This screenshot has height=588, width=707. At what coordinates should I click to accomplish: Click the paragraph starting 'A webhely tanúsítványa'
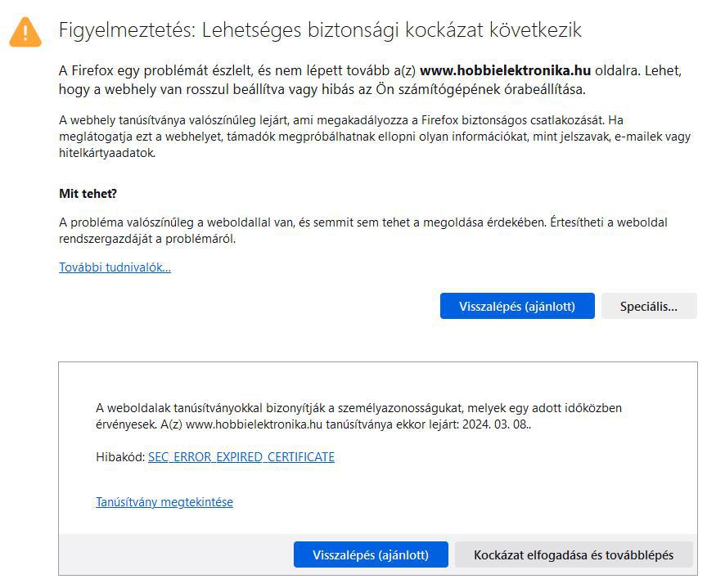pos(344,136)
